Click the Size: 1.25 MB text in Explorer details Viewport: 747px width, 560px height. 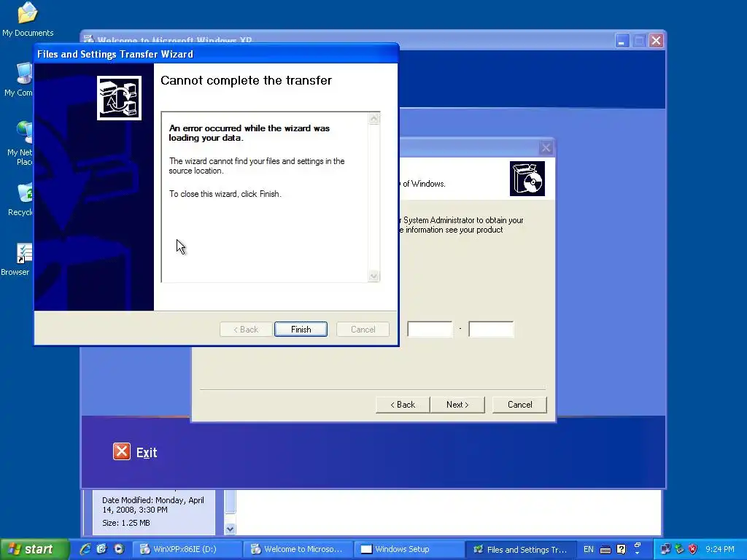[x=126, y=523]
